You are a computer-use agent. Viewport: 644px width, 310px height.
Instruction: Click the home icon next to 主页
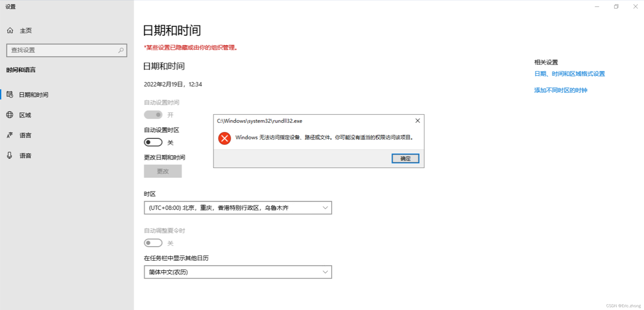[x=10, y=30]
